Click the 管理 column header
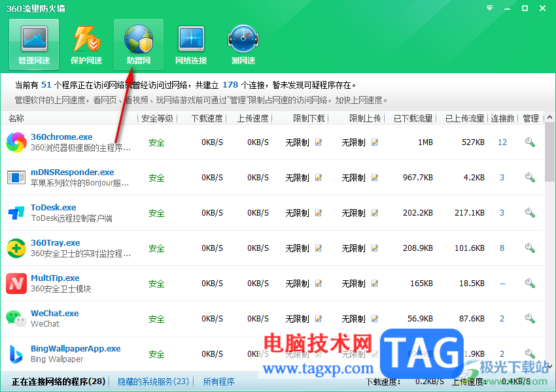Viewport: 556px width, 392px height. (530, 118)
